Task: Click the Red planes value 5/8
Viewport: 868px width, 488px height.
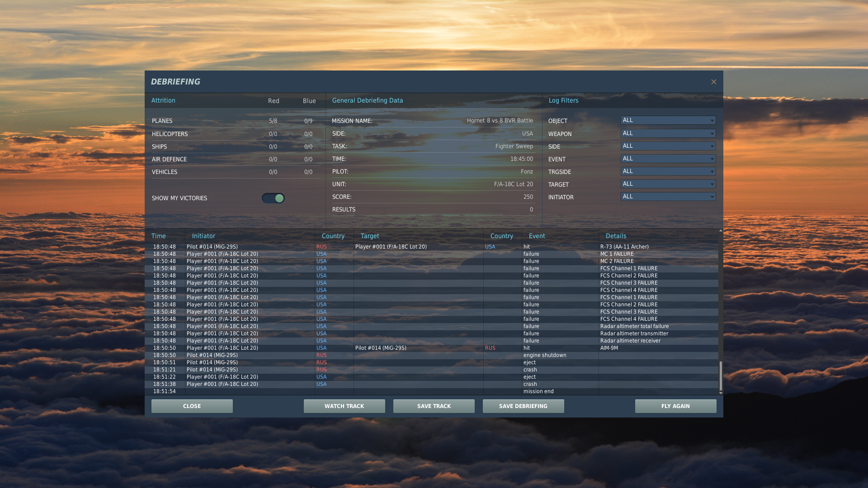Action: tap(273, 121)
